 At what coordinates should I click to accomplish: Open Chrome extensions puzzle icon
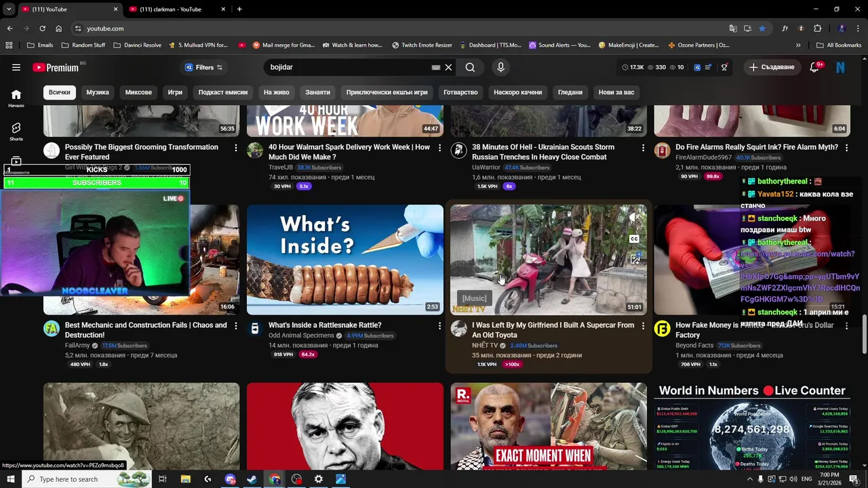click(x=817, y=28)
